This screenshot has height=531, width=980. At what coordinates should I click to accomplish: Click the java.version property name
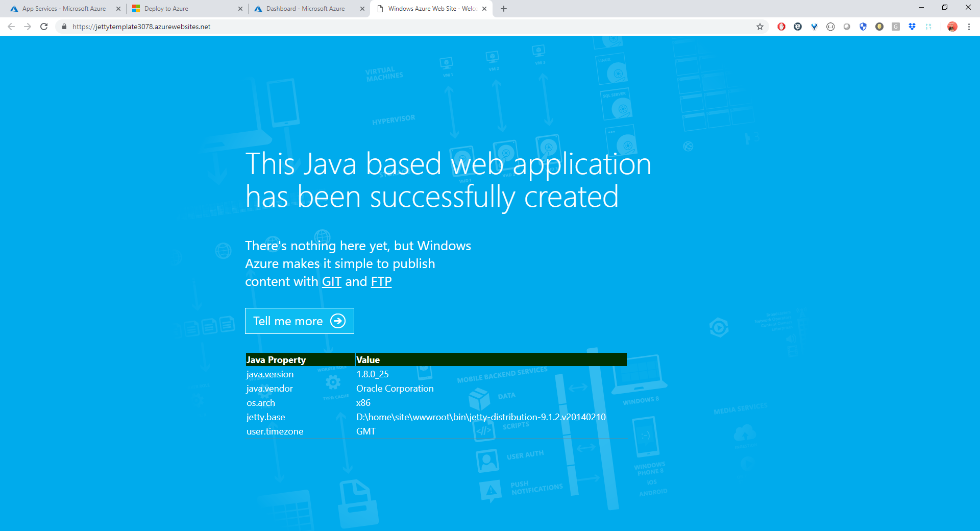(270, 374)
